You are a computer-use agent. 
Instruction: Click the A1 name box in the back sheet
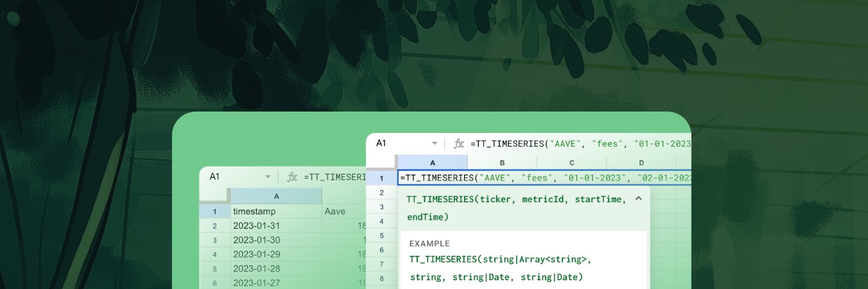(214, 177)
